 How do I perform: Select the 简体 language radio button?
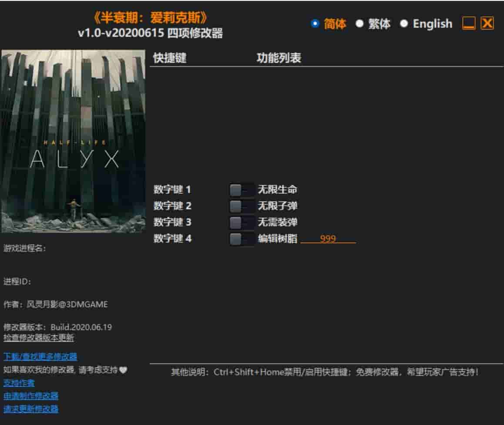tap(315, 24)
